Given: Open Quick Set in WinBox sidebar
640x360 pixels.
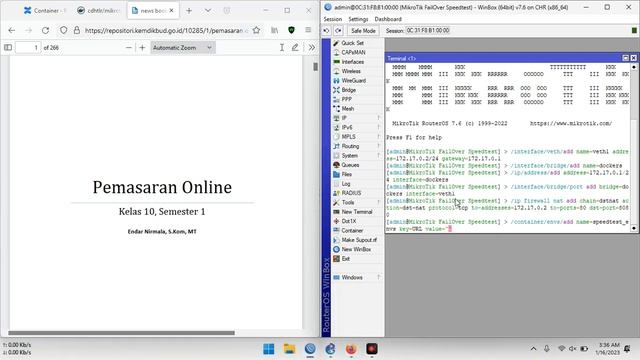Looking at the screenshot, I should coord(353,43).
